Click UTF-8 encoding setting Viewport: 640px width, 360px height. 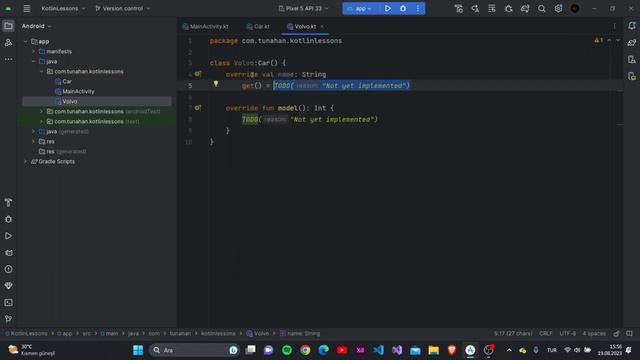pyautogui.click(x=567, y=333)
